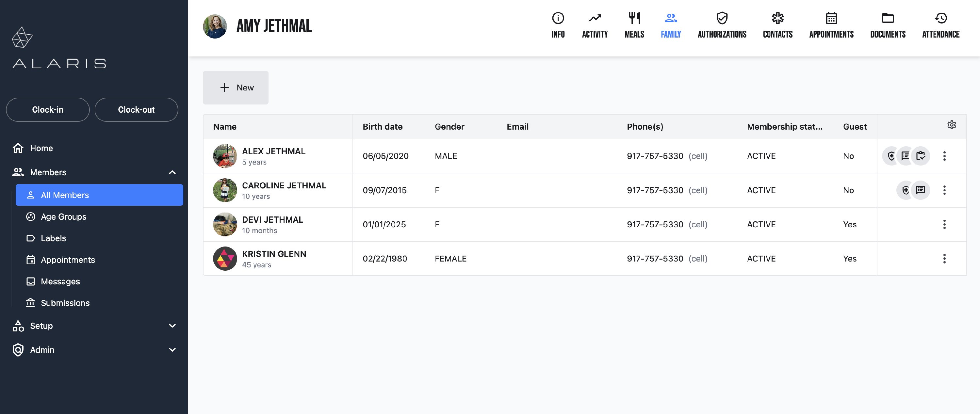Open the three-dot menu for Devi Jethmal
980x414 pixels.
pyautogui.click(x=944, y=224)
